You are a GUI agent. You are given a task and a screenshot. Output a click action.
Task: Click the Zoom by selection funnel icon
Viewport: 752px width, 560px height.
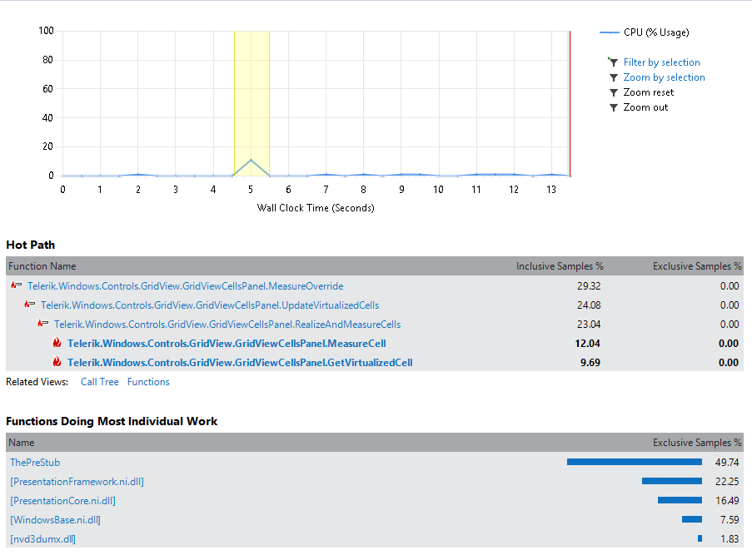pos(614,77)
